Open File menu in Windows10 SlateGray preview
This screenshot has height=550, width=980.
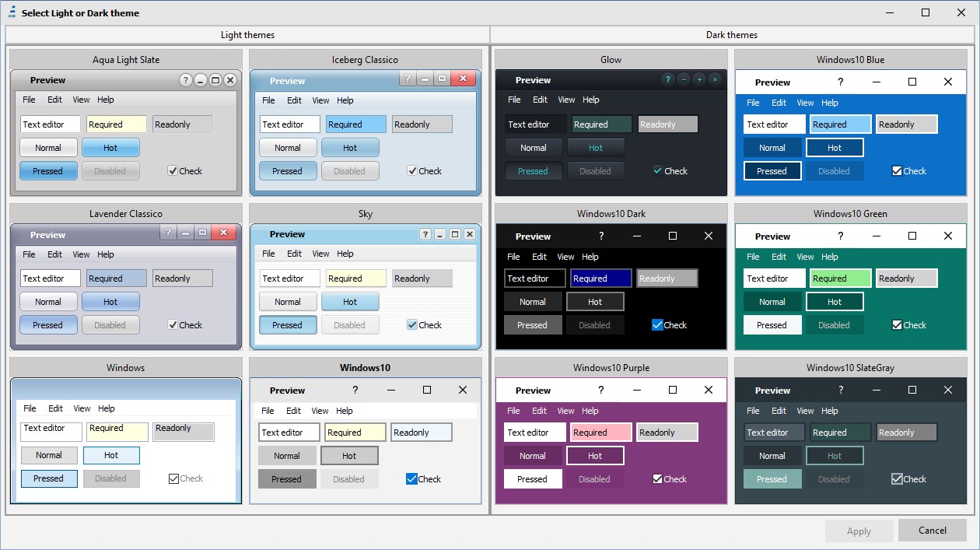tap(753, 411)
